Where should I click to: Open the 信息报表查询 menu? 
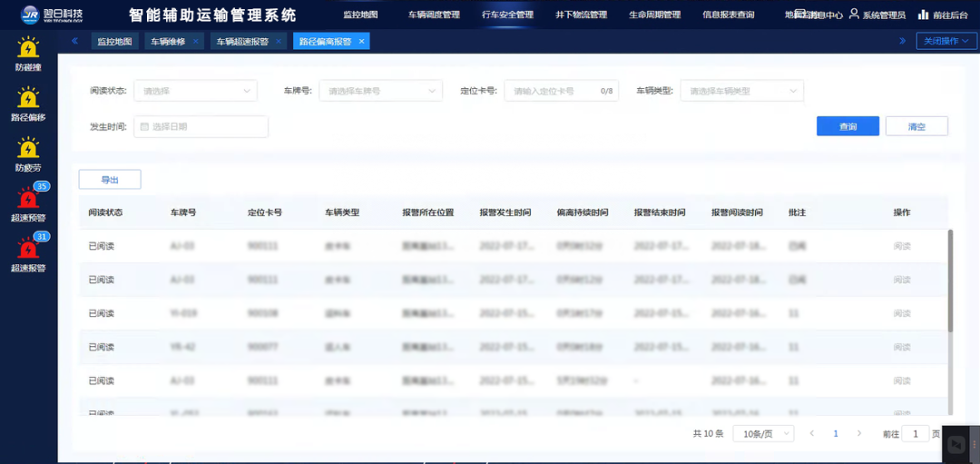point(728,15)
